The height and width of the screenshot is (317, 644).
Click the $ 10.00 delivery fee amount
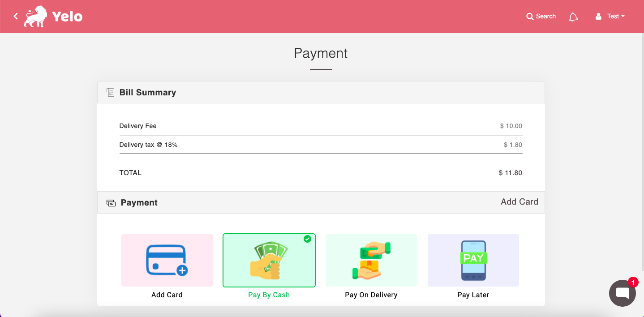511,126
